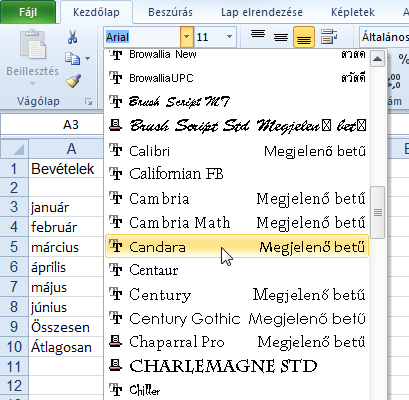Image resolution: width=409 pixels, height=400 pixels.
Task: Click the A3 name box
Action: coord(52,125)
